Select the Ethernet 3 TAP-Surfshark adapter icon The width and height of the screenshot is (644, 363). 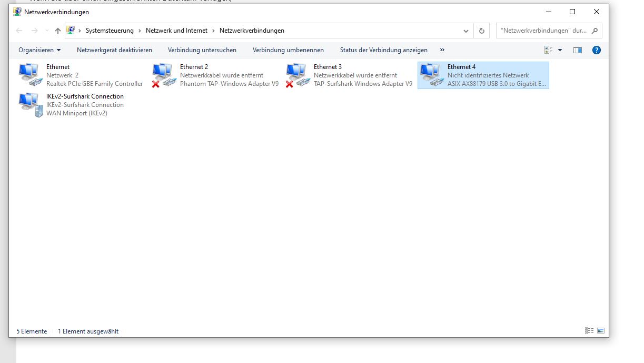pyautogui.click(x=298, y=75)
